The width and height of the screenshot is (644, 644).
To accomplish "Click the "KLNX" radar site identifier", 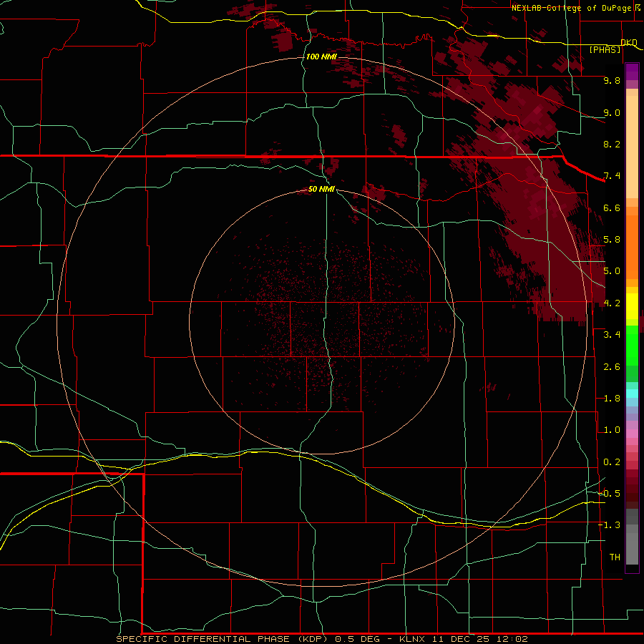I will (x=411, y=639).
